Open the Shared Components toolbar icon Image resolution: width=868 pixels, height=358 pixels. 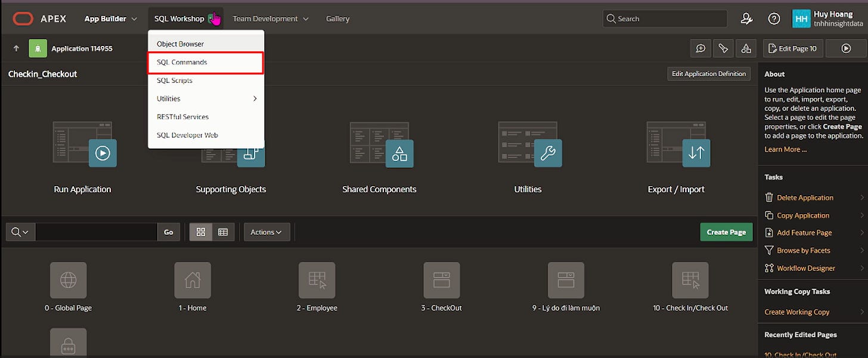[745, 48]
